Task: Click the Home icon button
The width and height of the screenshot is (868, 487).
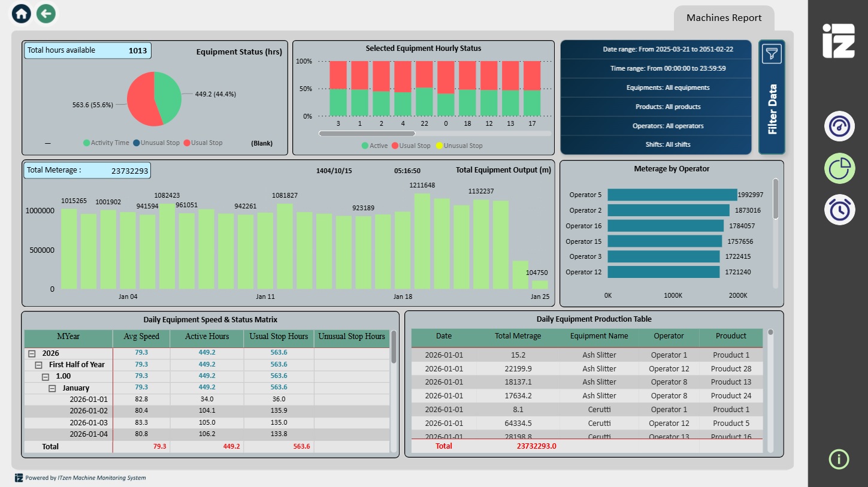Action: (22, 14)
